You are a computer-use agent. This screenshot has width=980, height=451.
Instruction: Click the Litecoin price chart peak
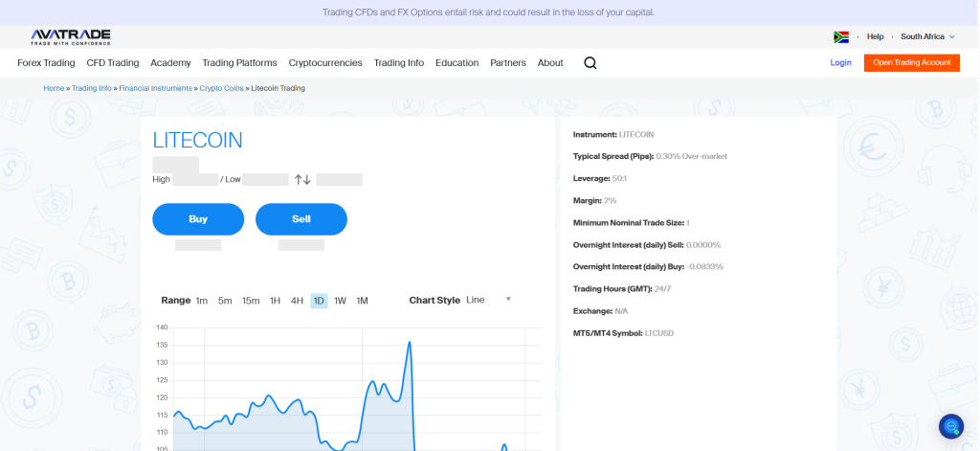click(x=410, y=342)
